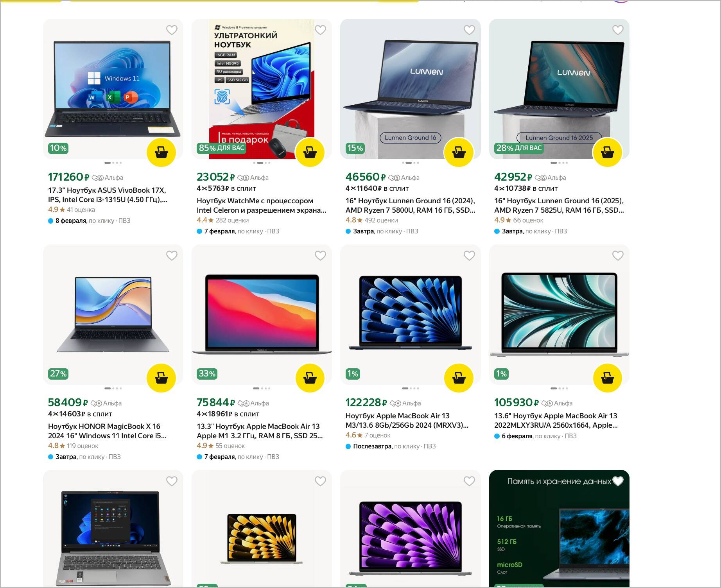Click the 46560₽ price of Lunnen Ground
721x588 pixels.
366,177
